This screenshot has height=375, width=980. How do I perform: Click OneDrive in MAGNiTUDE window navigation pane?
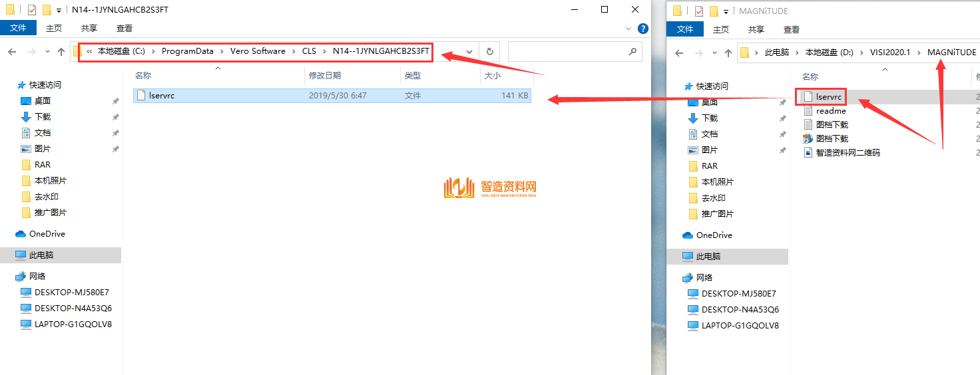click(714, 235)
